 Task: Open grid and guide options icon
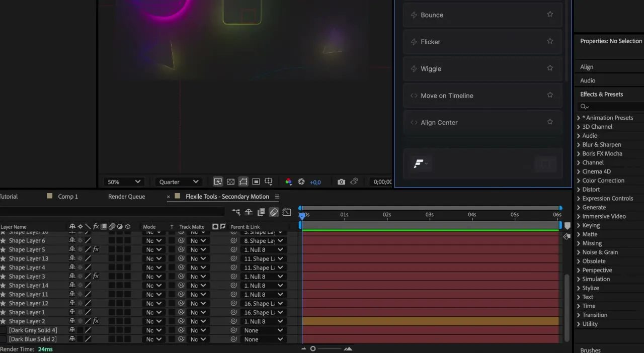point(269,182)
